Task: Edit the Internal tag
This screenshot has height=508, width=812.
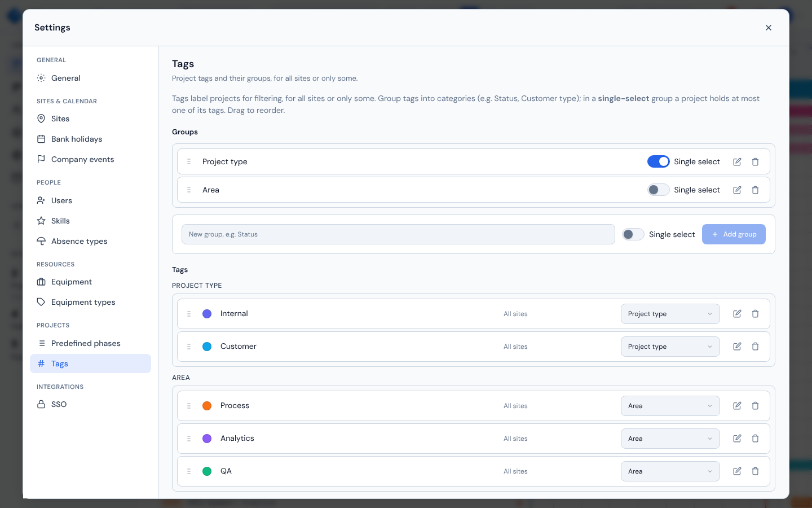Action: tap(737, 314)
